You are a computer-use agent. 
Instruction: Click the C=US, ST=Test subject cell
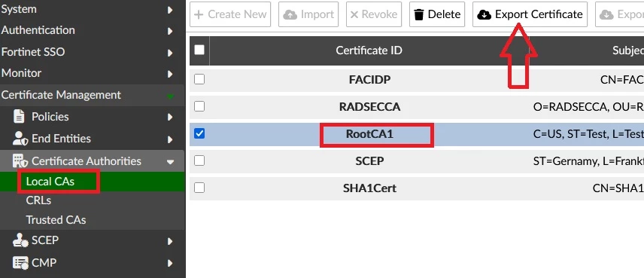[588, 134]
